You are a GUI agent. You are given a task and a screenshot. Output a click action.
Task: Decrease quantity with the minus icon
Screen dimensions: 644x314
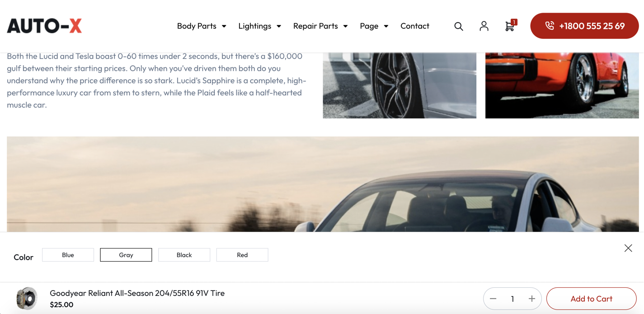[493, 299]
